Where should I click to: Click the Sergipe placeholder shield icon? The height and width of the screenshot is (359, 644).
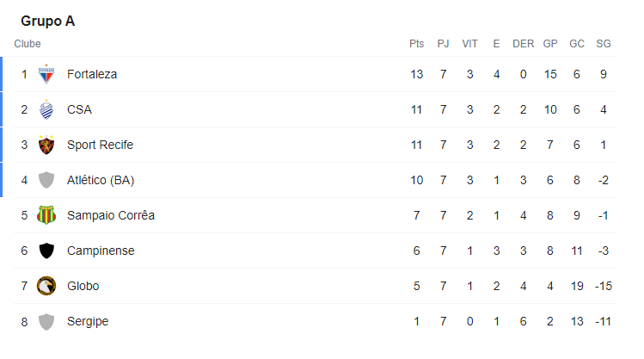pyautogui.click(x=46, y=321)
